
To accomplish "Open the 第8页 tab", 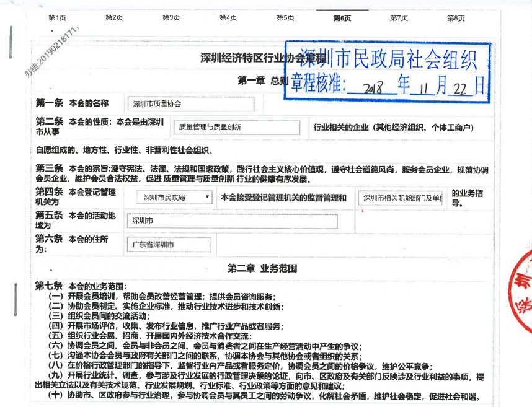I will [x=456, y=18].
